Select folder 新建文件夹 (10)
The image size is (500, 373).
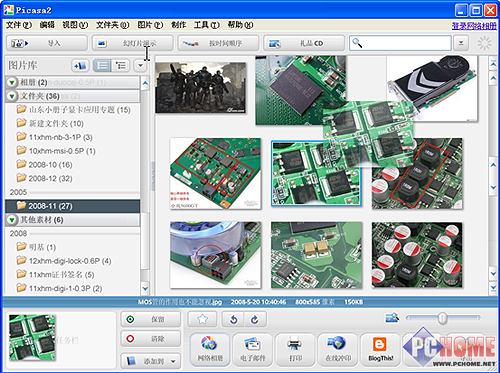pyautogui.click(x=50, y=123)
